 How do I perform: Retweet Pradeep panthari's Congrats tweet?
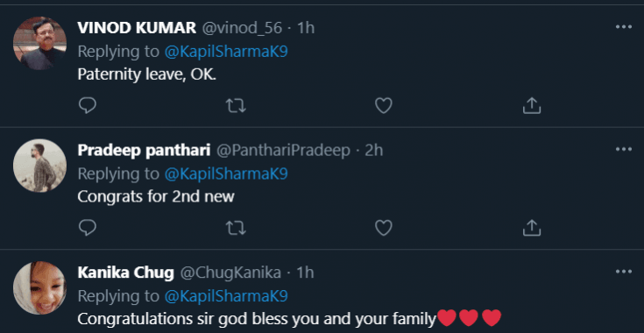[236, 228]
